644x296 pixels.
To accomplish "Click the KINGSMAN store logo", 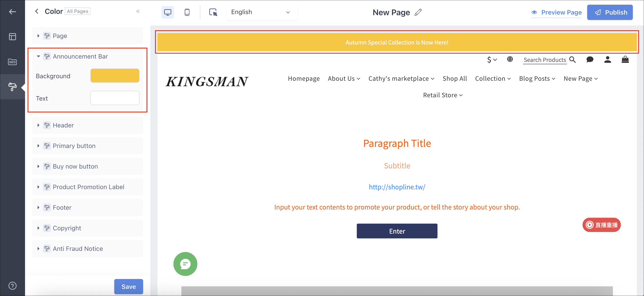I will click(x=207, y=82).
